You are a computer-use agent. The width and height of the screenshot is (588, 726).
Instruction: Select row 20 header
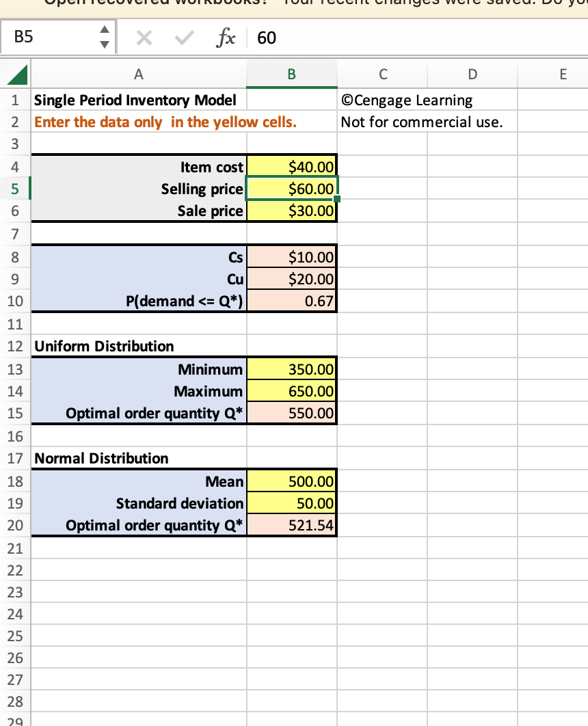(x=15, y=525)
